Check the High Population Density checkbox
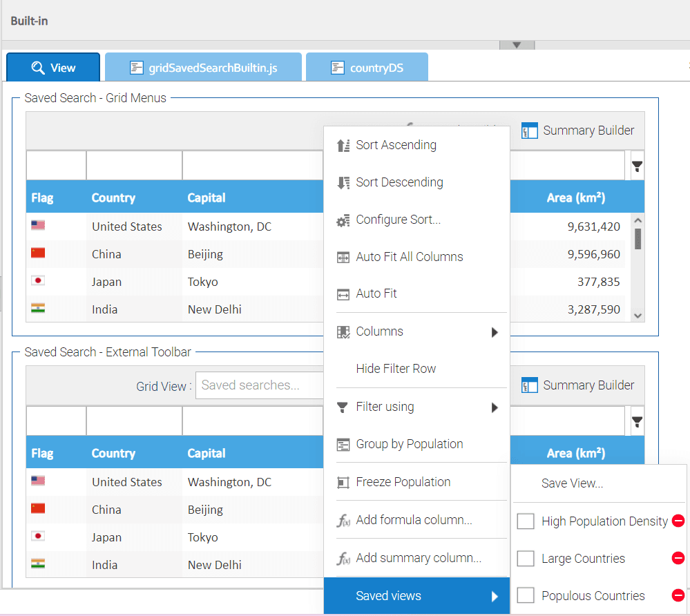The image size is (690, 616). pyautogui.click(x=526, y=521)
